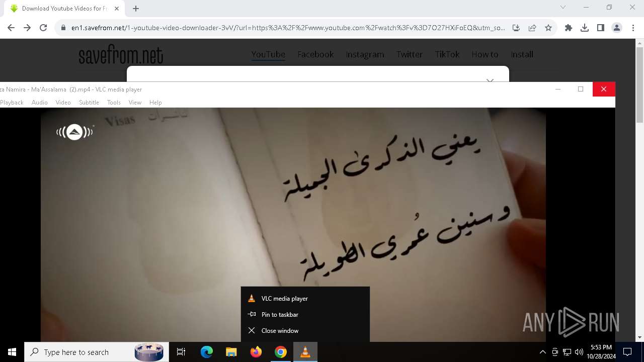Maximize the VLC media player window
The width and height of the screenshot is (644, 362).
point(581,89)
